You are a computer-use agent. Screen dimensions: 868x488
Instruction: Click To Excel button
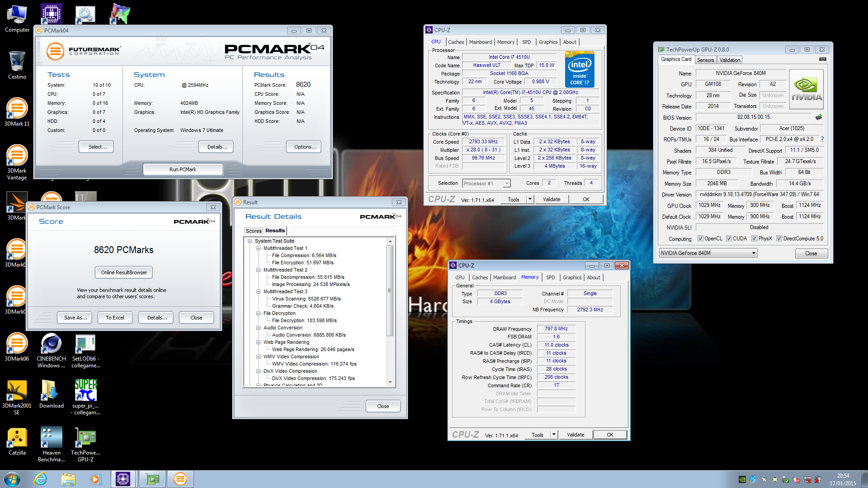115,318
